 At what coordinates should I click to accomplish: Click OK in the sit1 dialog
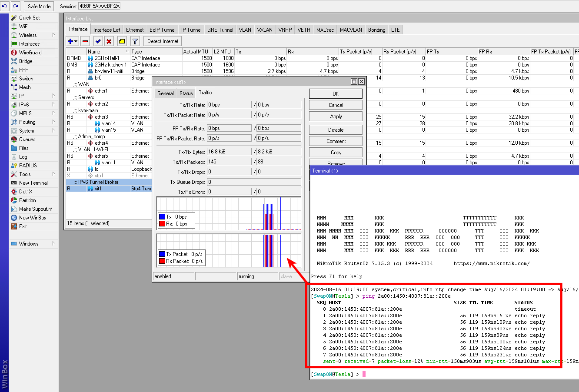point(336,94)
